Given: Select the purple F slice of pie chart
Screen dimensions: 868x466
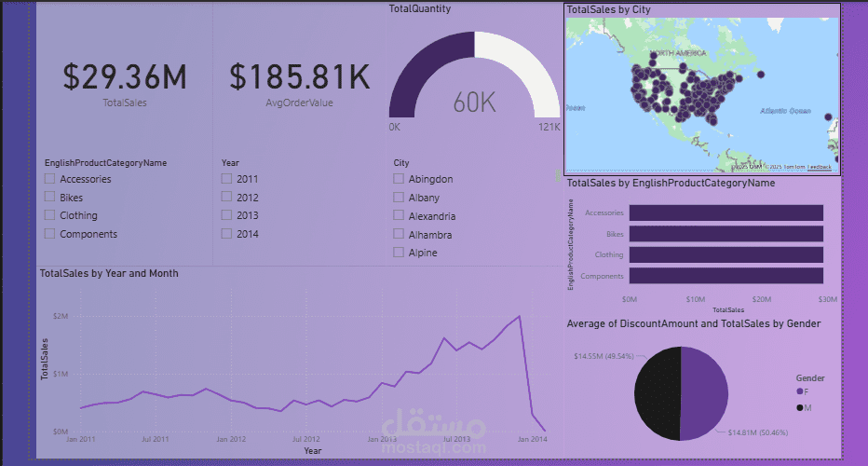Looking at the screenshot, I should click(706, 393).
